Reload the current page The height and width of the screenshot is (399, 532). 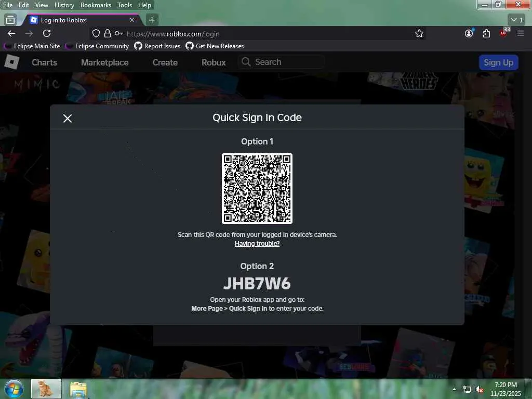point(47,33)
